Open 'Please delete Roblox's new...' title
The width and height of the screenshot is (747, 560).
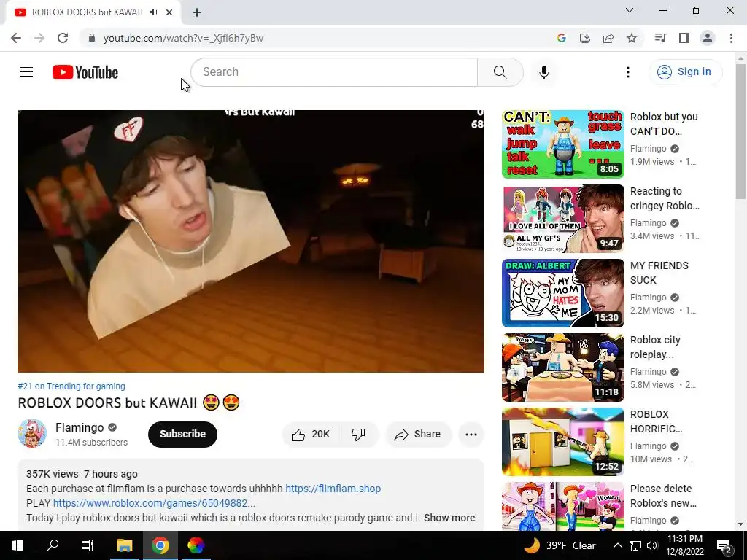click(x=663, y=496)
